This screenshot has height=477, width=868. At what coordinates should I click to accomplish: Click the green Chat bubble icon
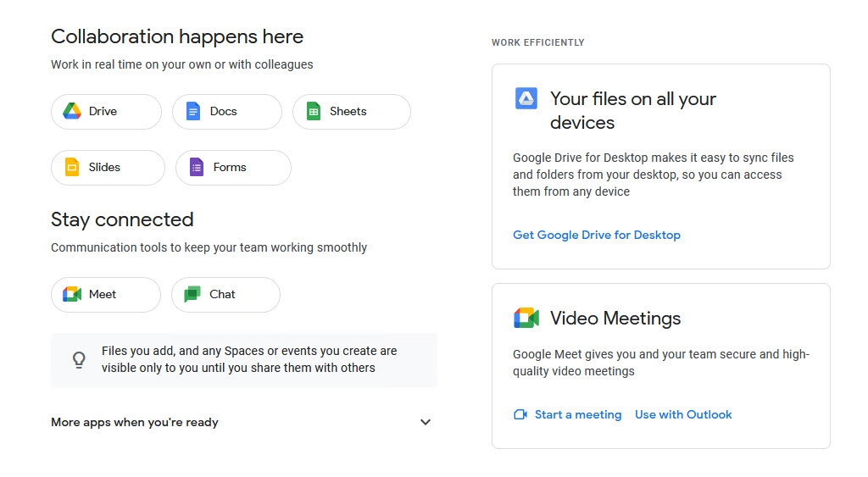192,294
